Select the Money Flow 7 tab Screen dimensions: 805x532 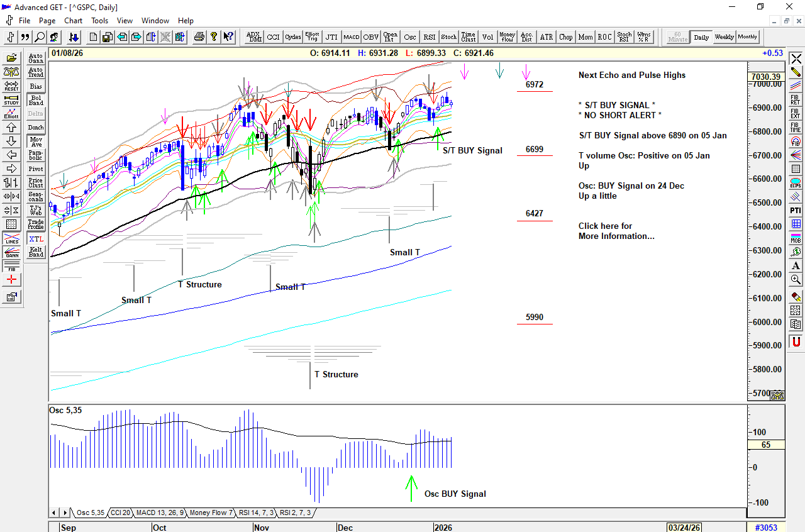tap(211, 513)
